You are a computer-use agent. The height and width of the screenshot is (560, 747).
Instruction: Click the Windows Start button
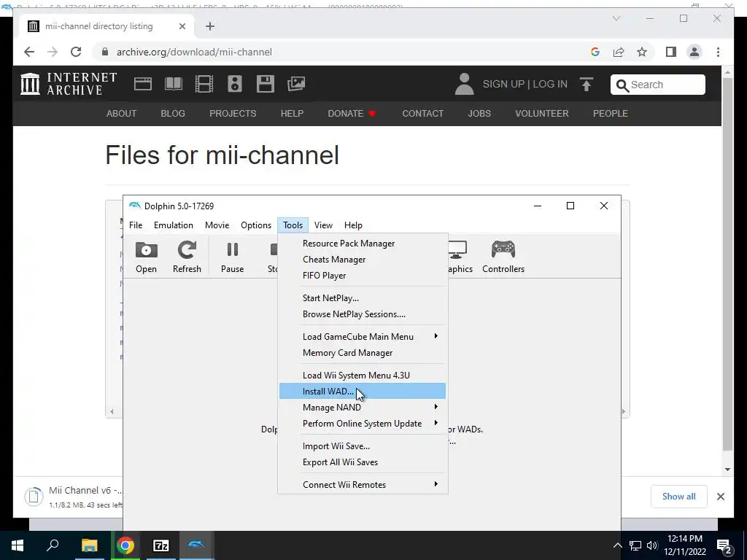[x=18, y=545]
